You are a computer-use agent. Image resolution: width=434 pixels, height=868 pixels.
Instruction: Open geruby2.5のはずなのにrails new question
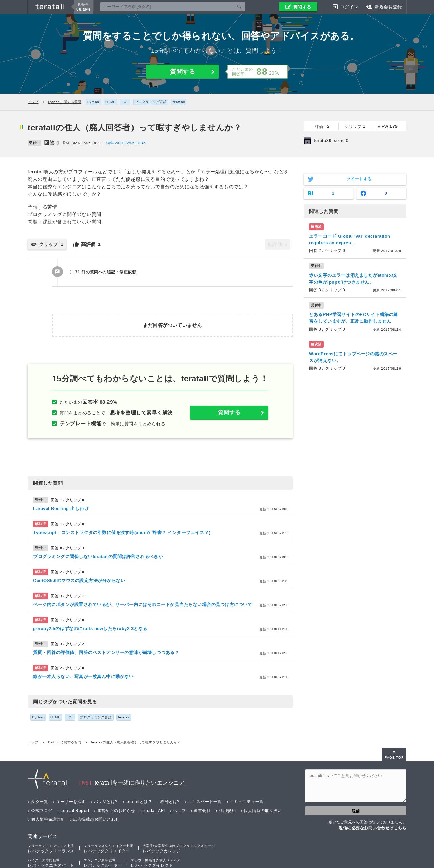point(90,629)
